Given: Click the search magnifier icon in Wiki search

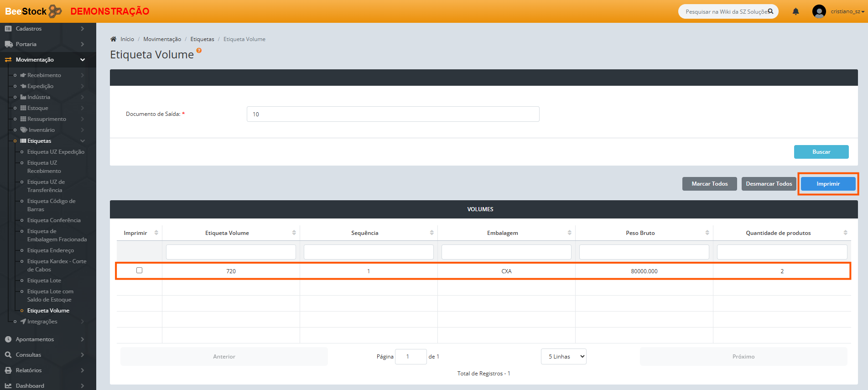Looking at the screenshot, I should click(x=770, y=11).
